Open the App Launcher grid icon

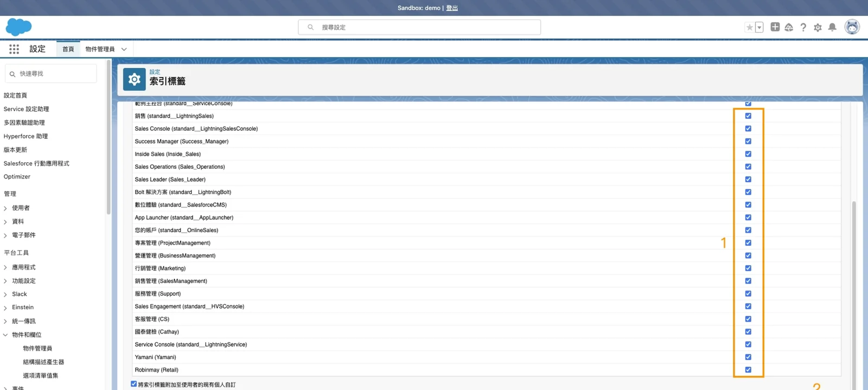14,49
